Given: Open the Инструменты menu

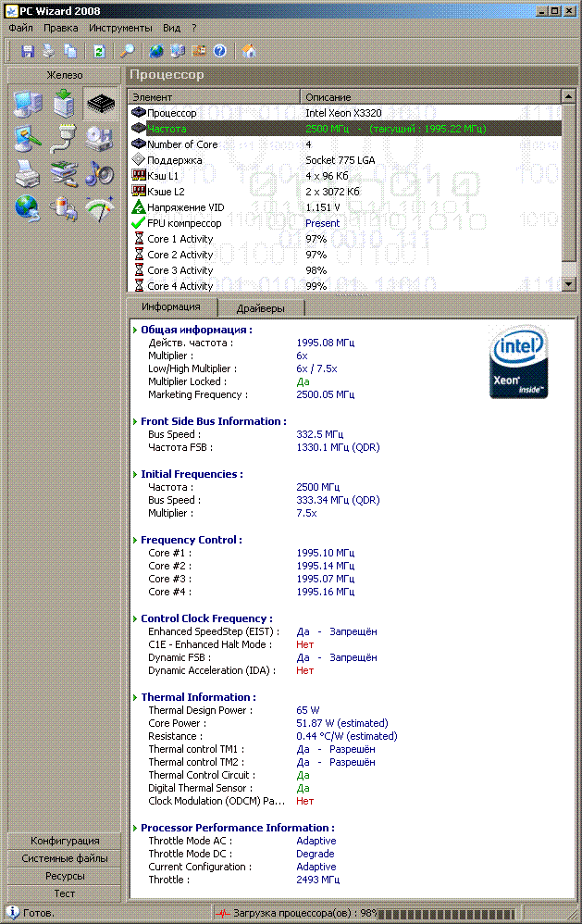Looking at the screenshot, I should point(120,28).
